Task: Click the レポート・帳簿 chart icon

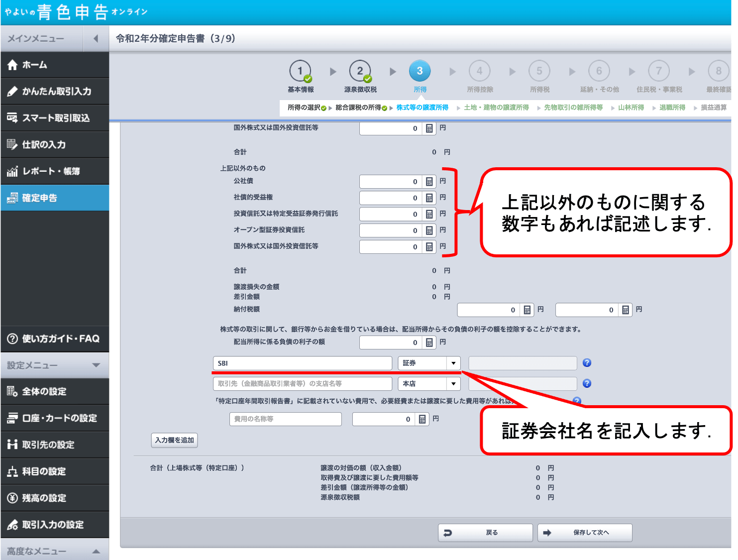Action: click(x=12, y=171)
